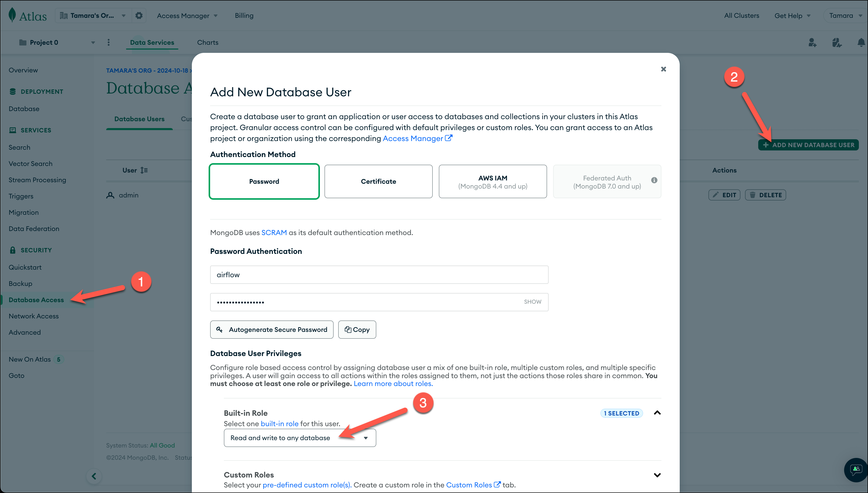Select Certificate as the authentication method

378,181
